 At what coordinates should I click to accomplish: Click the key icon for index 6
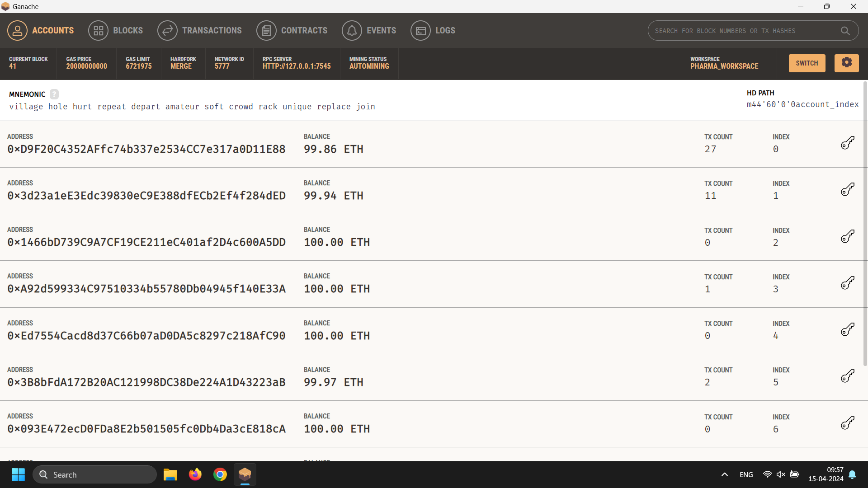click(x=847, y=423)
